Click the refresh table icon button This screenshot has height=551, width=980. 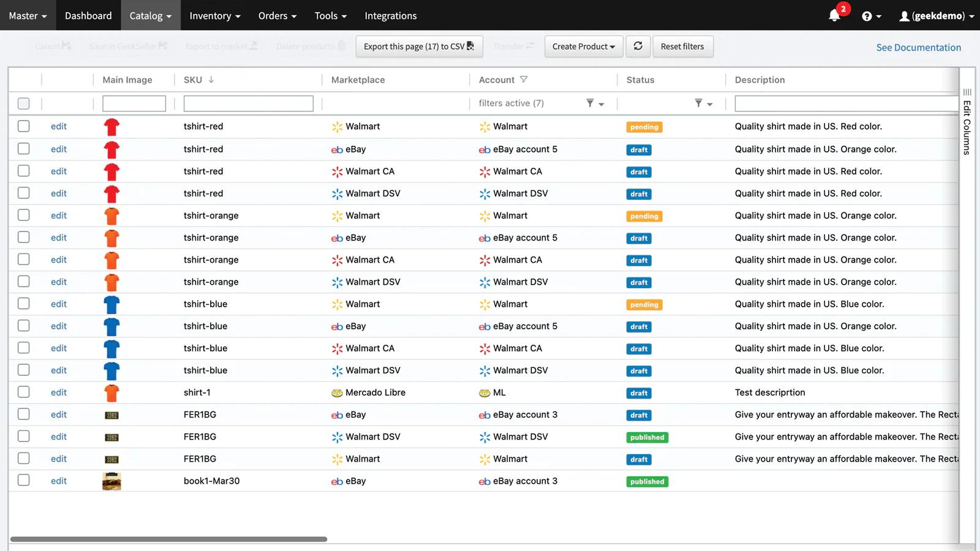[x=638, y=47]
